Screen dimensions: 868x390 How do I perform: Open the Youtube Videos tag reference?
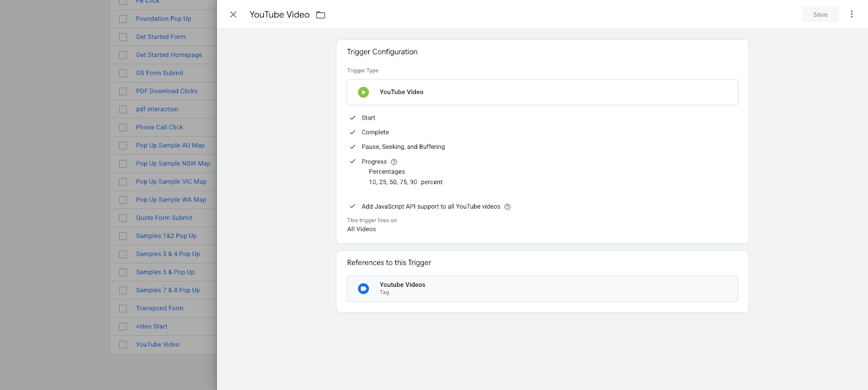[x=542, y=288]
